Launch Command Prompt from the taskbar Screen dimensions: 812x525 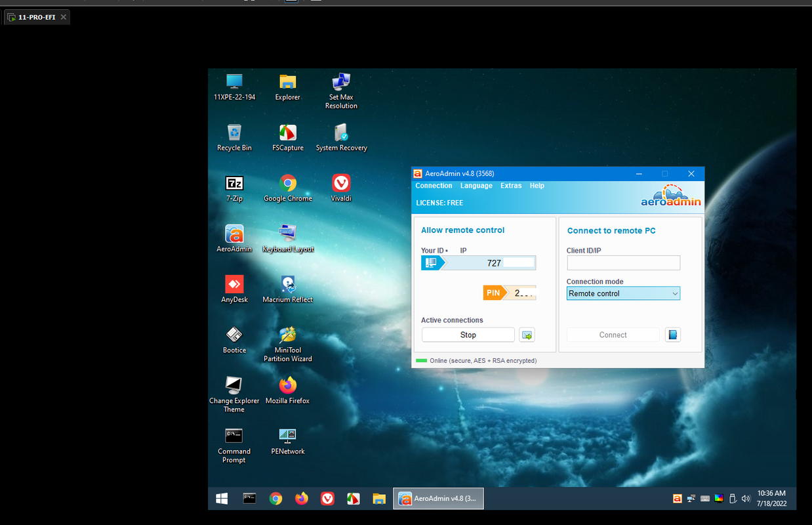249,499
